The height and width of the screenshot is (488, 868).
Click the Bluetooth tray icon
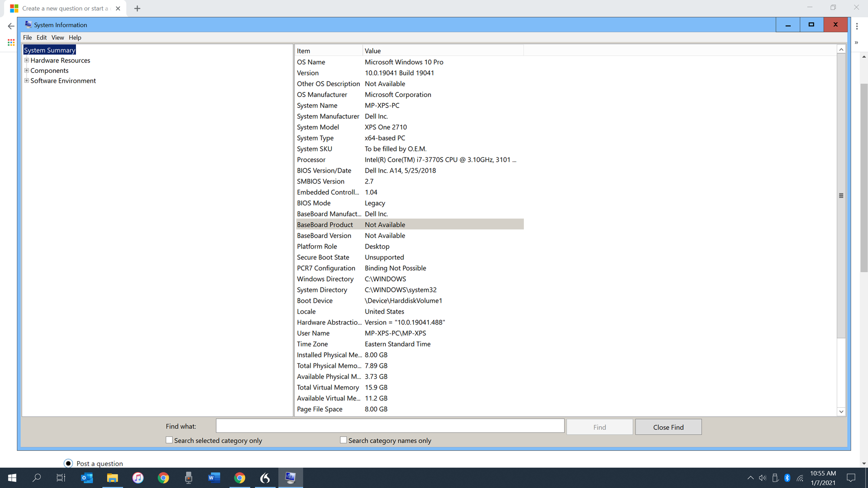tap(787, 478)
